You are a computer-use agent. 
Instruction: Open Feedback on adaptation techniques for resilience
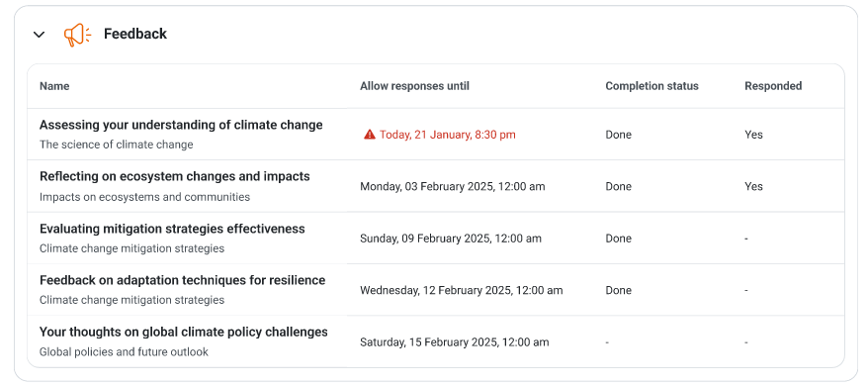click(x=182, y=280)
